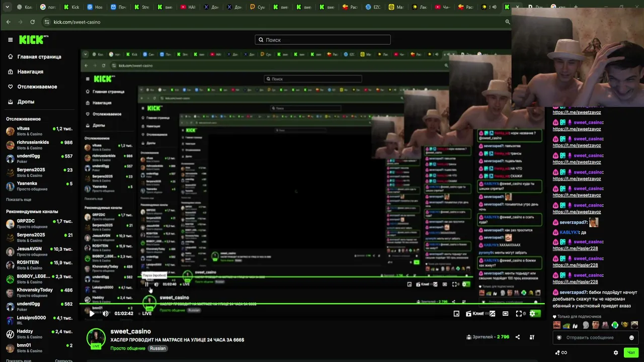Enter fullscreen in the player

click(519, 313)
